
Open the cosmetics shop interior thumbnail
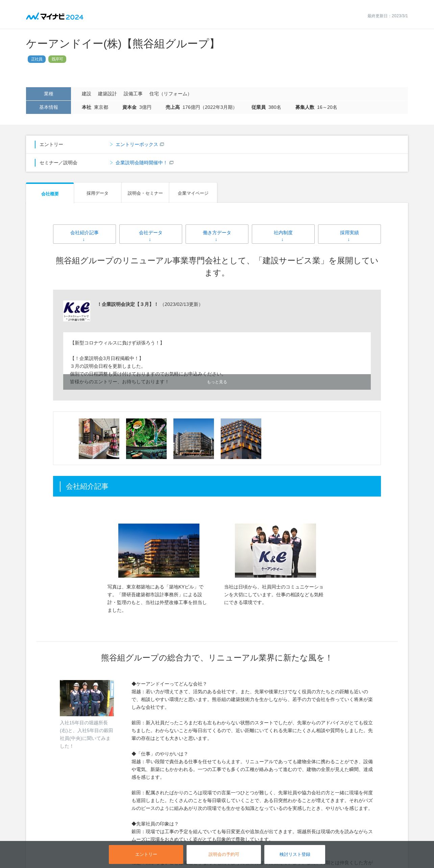point(99,439)
